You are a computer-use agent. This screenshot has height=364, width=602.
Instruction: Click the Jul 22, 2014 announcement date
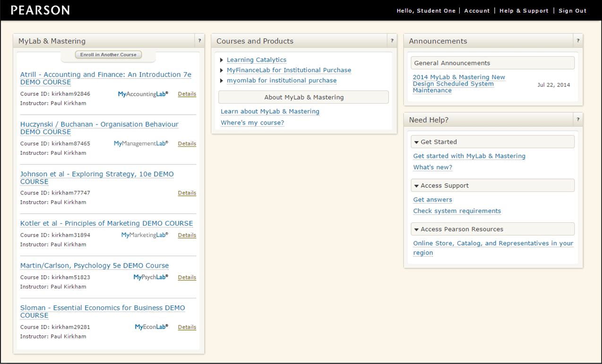[x=554, y=85]
